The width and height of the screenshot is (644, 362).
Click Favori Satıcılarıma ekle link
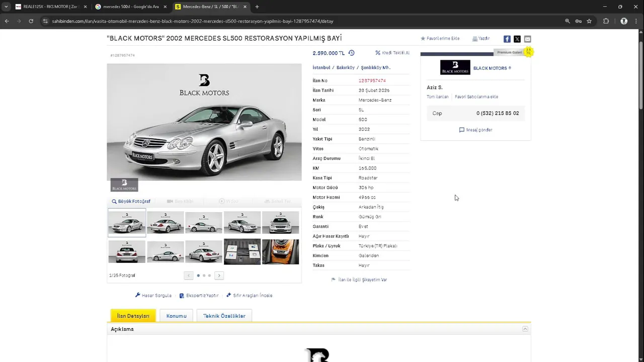pos(476,97)
